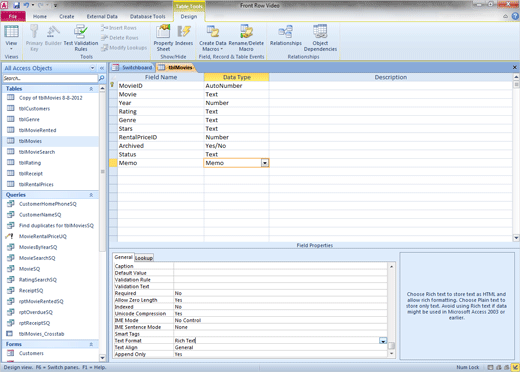
Task: Switch to External Data tab
Action: tap(102, 16)
